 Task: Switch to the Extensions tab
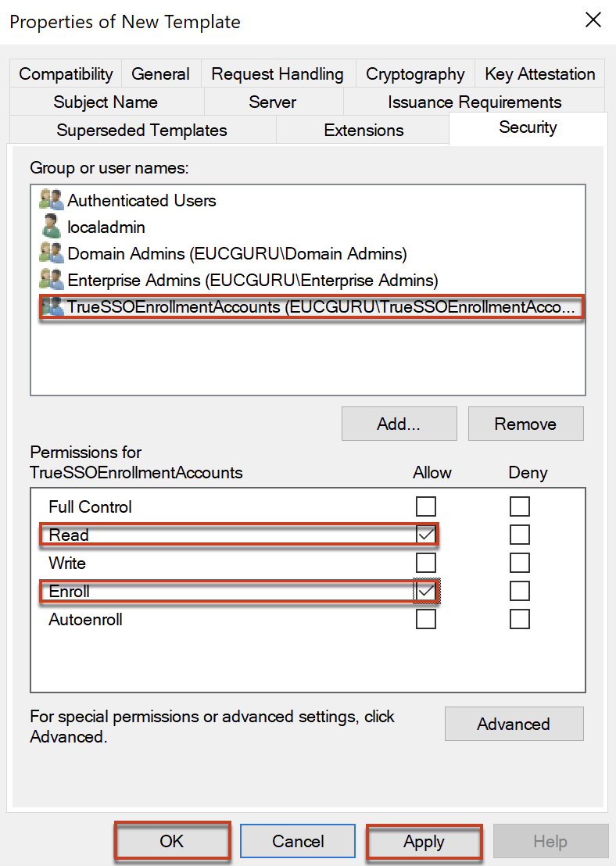(x=364, y=131)
